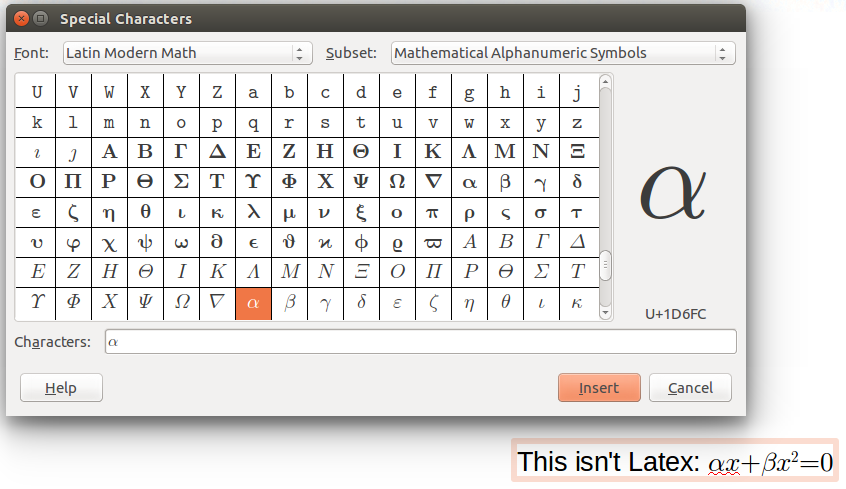Click inside the Characters text field
Screen dimensions: 846x489
point(420,342)
